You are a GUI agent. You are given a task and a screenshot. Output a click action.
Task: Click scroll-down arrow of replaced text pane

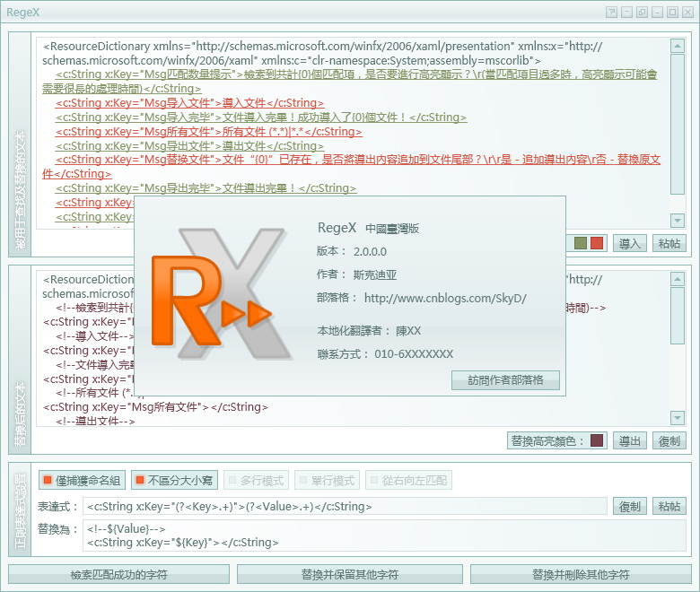point(678,418)
